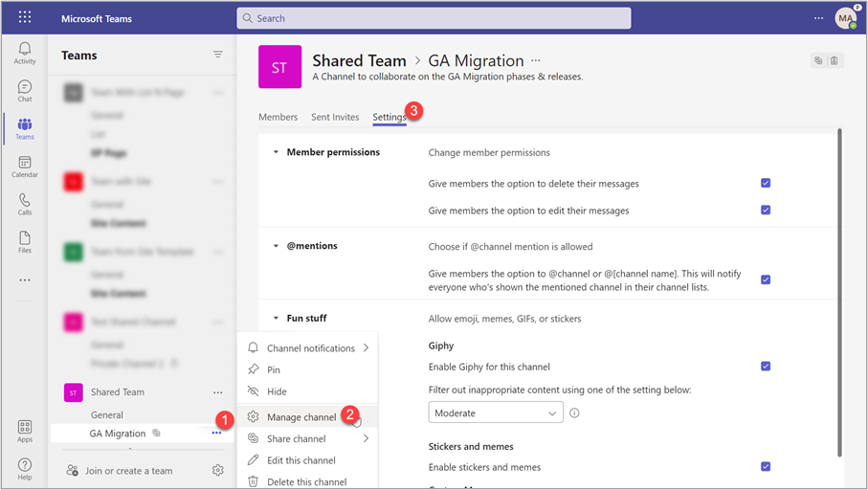Uncheck option to edit their messages
868x490 pixels.
pyautogui.click(x=766, y=210)
